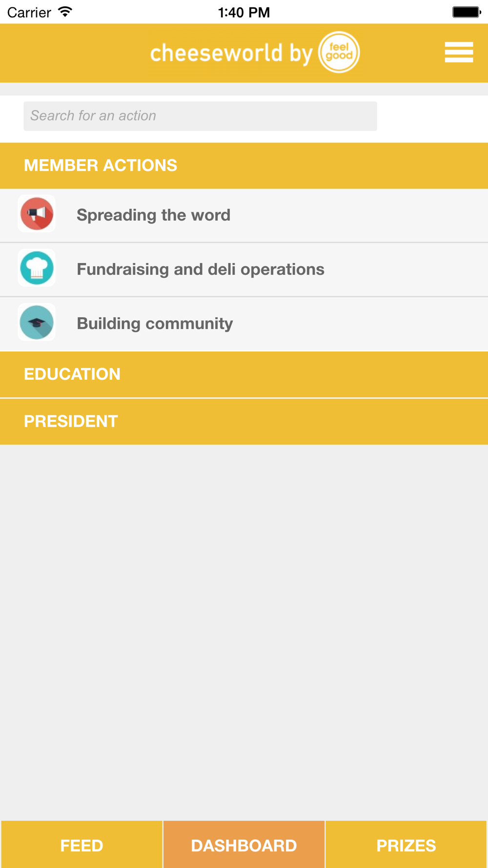The image size is (488, 868).
Task: Collapse the MEMBER ACTIONS section
Action: 244,165
